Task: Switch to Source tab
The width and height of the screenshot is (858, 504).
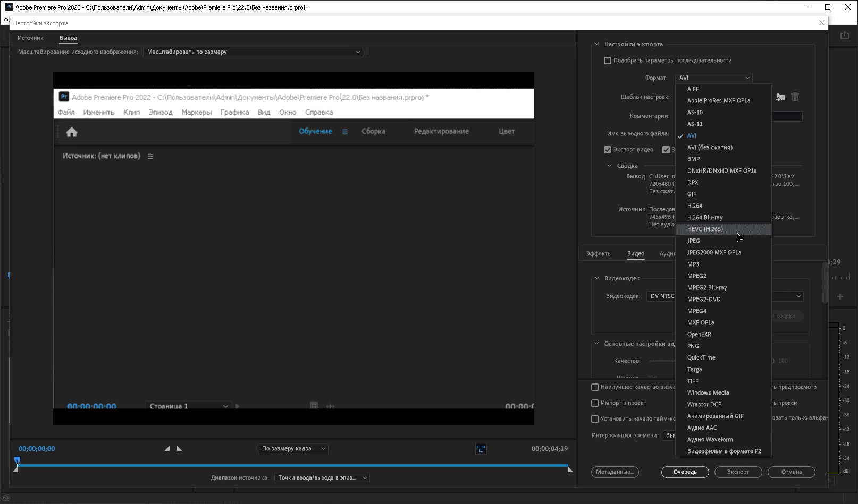Action: [30, 38]
